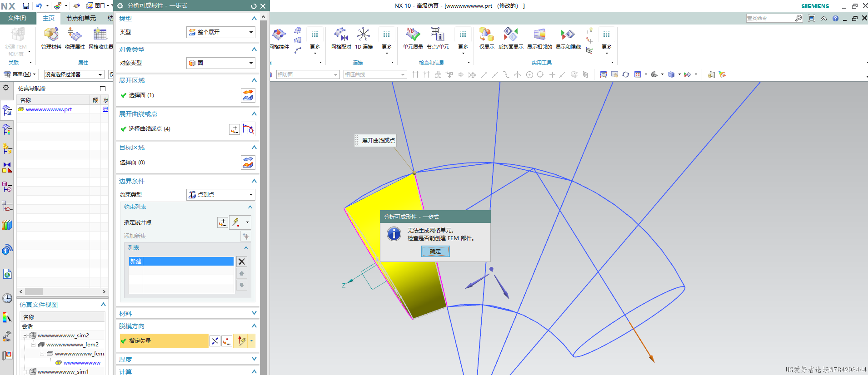
Task: Click the navigator settings gear icon
Action: tap(6, 88)
